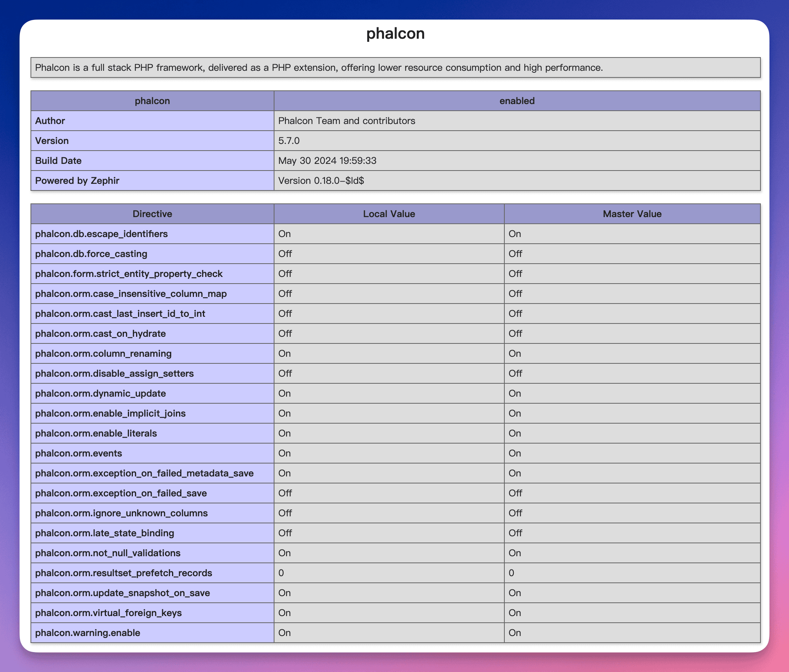This screenshot has height=672, width=789.
Task: Select 'Version 0.18.0-$Id$' value
Action: 321,181
